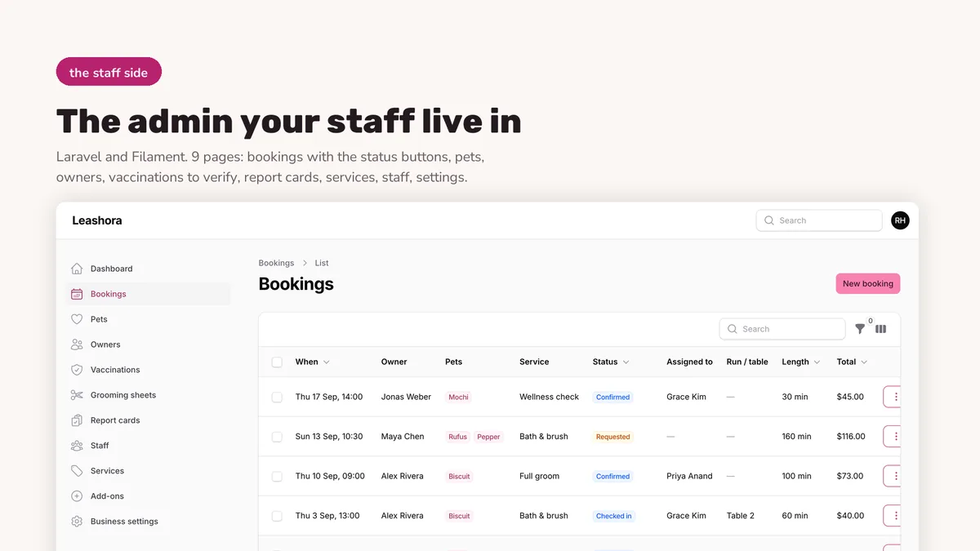Toggle columns using the columns icon
This screenshot has width=980, height=551.
(880, 329)
